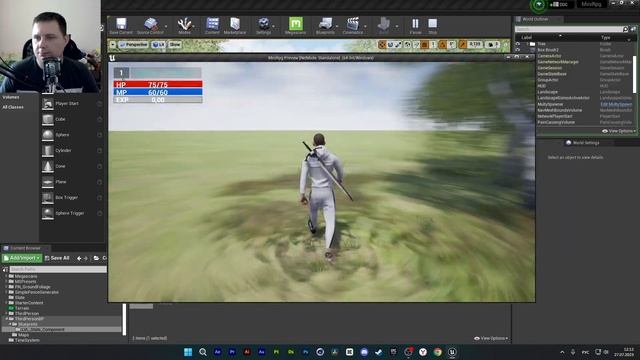Screen dimensions: 640x360
Task: Sort outliner by the Label column
Action: coord(527,37)
